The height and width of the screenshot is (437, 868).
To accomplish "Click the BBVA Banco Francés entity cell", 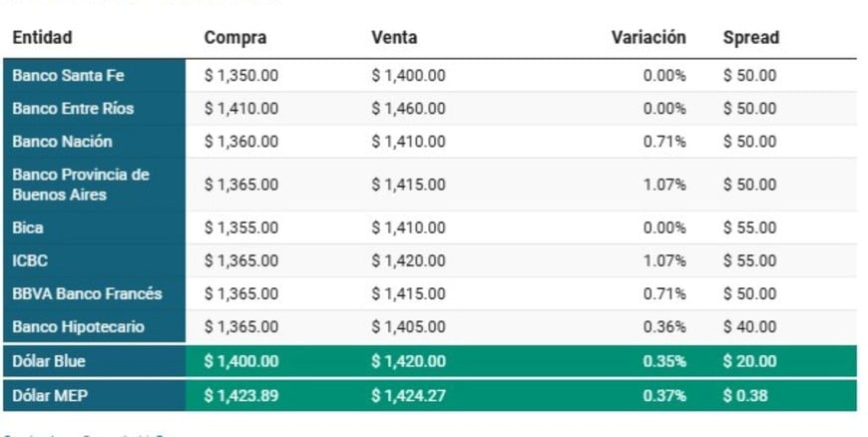I will (x=87, y=294).
